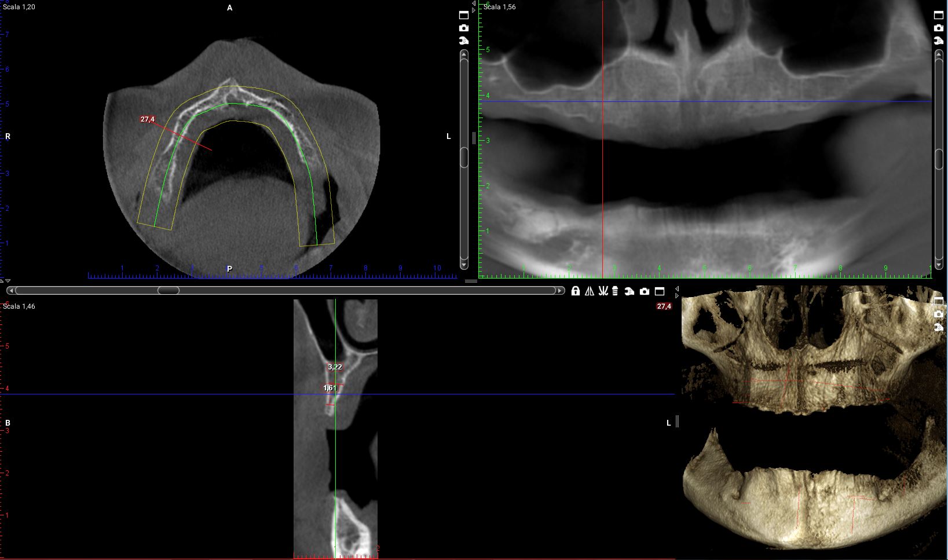
Task: Click the right expand arrow beside cross-section toolbar
Action: tap(677, 296)
